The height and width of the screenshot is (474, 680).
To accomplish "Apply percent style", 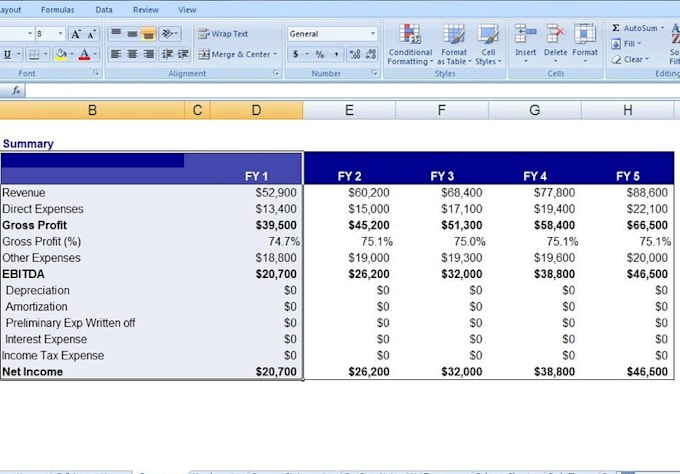I will tap(320, 54).
